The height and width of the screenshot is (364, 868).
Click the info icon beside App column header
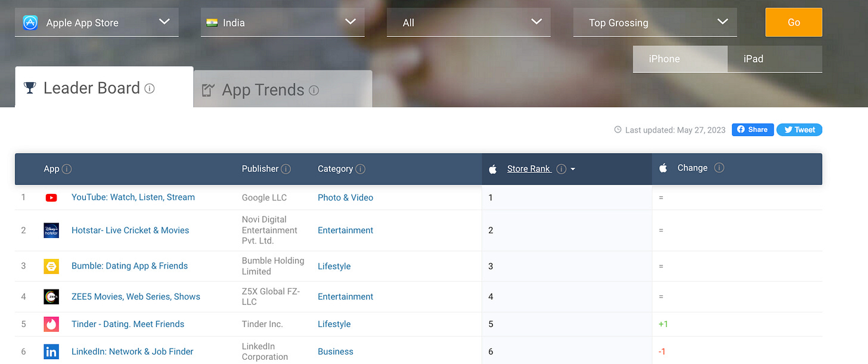point(67,169)
